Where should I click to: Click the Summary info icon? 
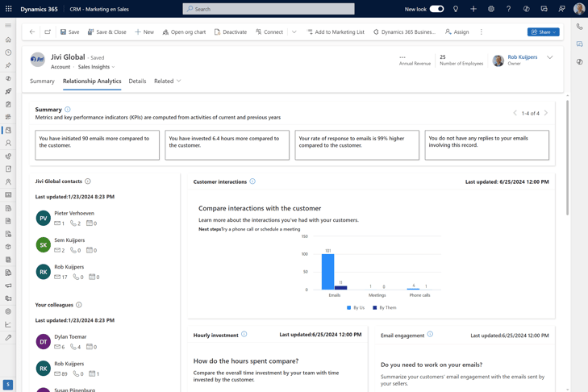[68, 110]
